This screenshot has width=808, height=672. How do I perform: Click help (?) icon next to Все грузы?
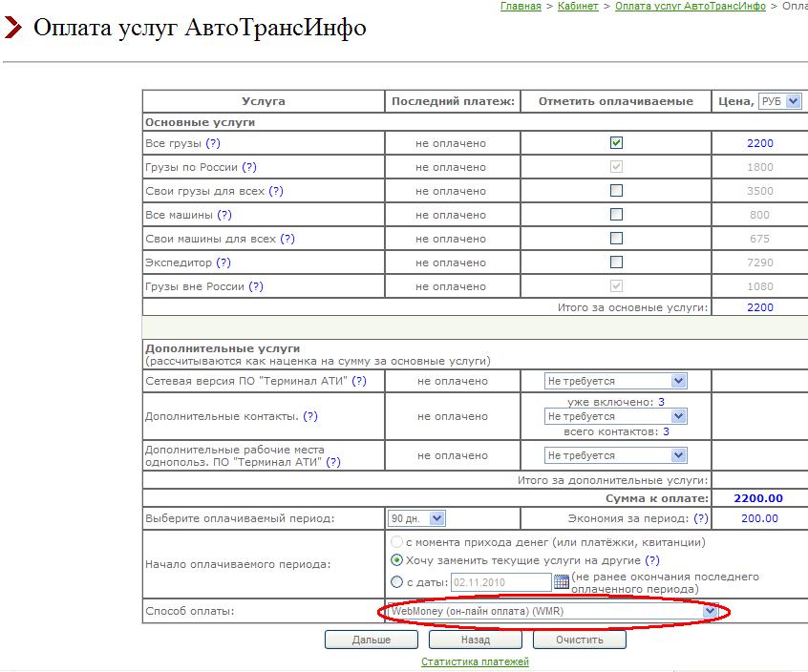pyautogui.click(x=213, y=143)
